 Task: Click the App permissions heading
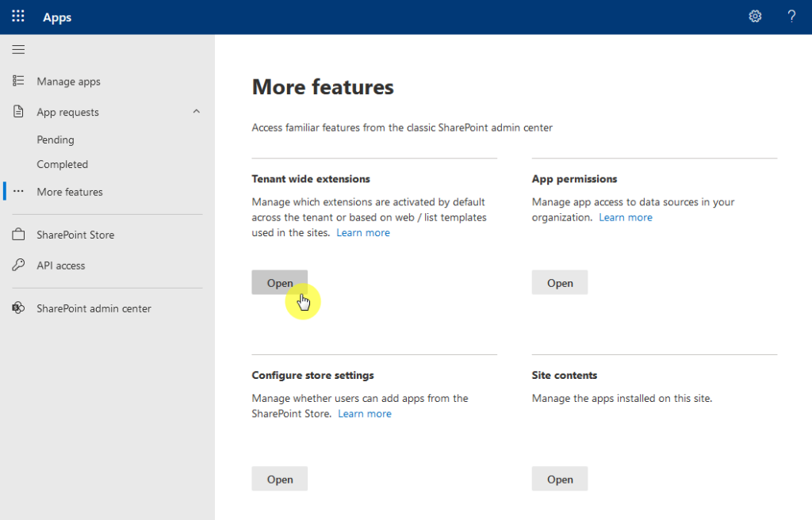point(574,178)
